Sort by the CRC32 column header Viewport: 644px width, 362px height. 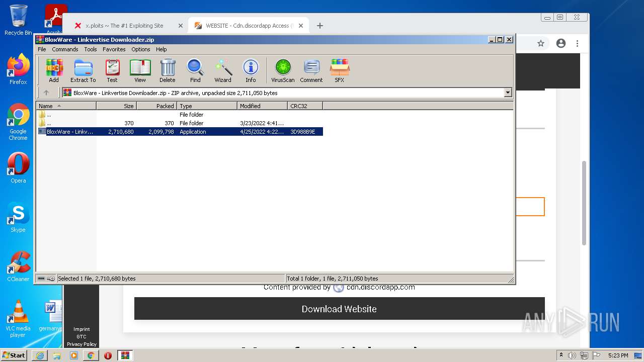[305, 106]
